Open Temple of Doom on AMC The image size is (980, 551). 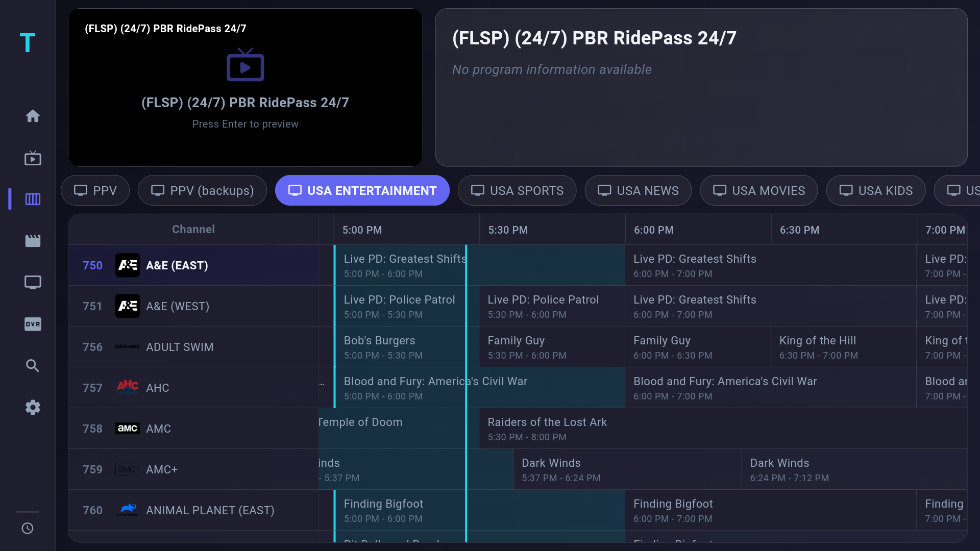click(x=399, y=429)
